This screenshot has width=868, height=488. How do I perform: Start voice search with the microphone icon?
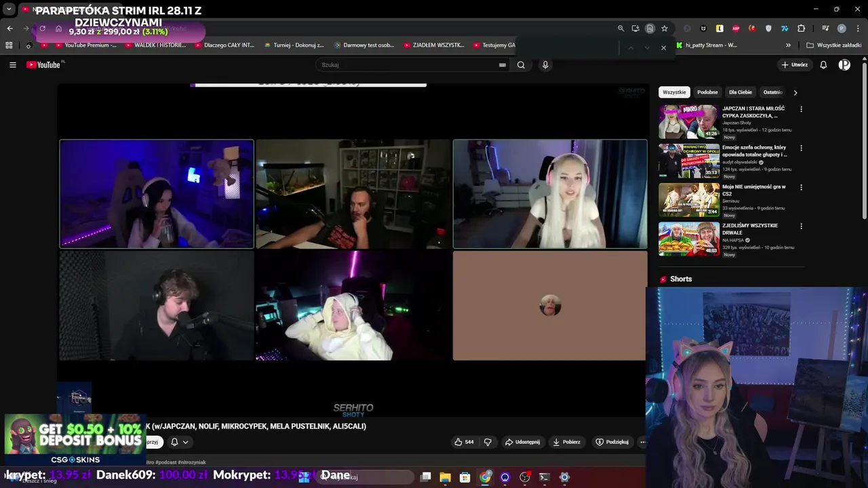pos(545,65)
